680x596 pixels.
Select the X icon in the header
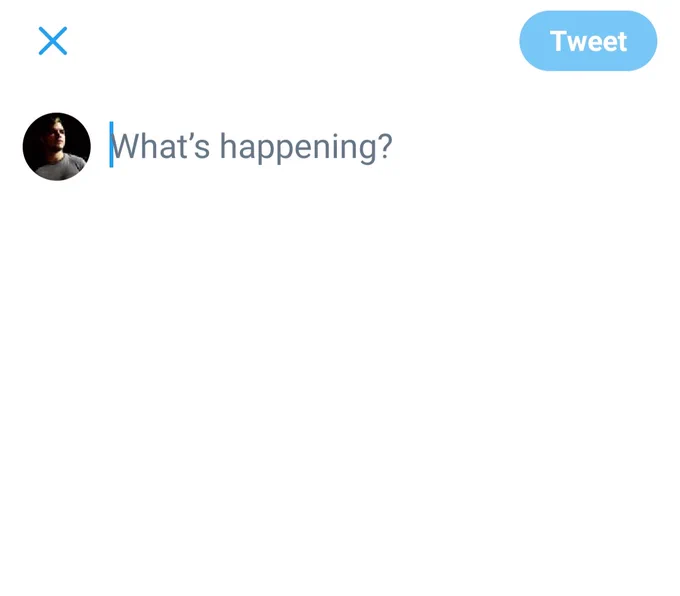click(52, 41)
